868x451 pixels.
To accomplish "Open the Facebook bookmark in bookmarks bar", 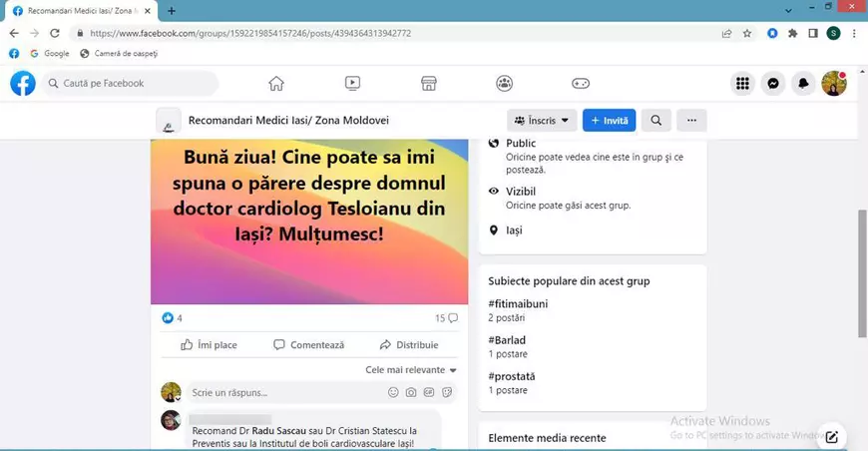I will coord(14,53).
